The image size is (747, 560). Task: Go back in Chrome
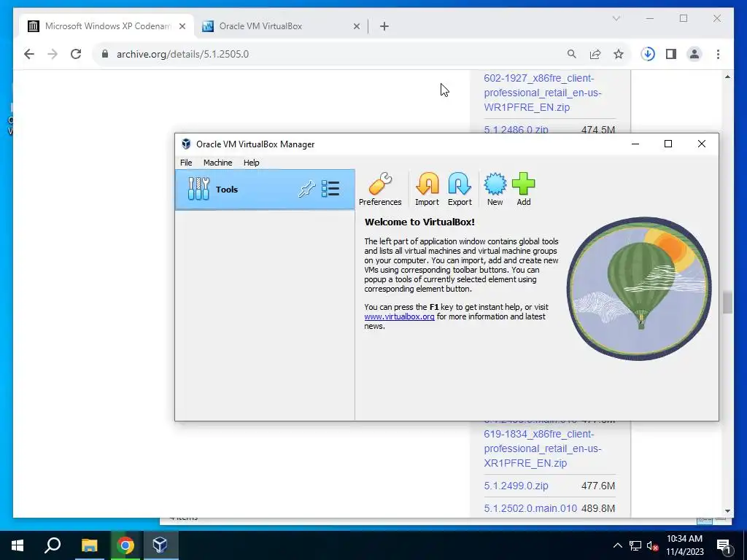click(29, 54)
